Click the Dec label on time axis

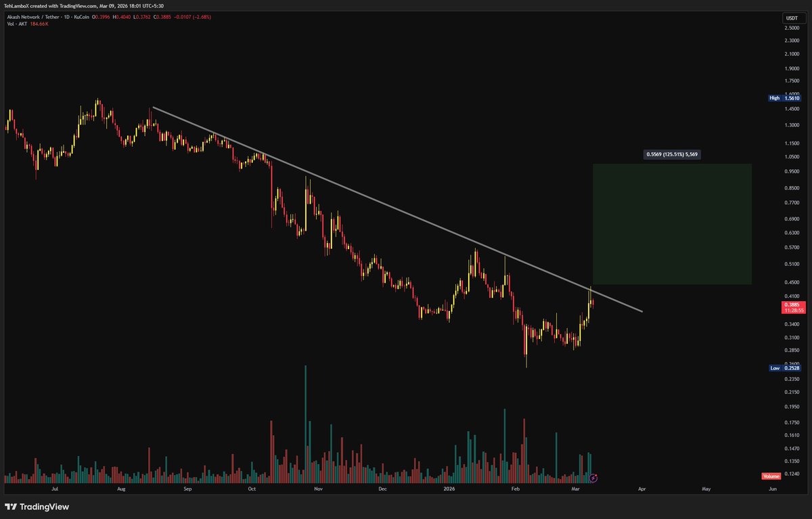pyautogui.click(x=382, y=488)
